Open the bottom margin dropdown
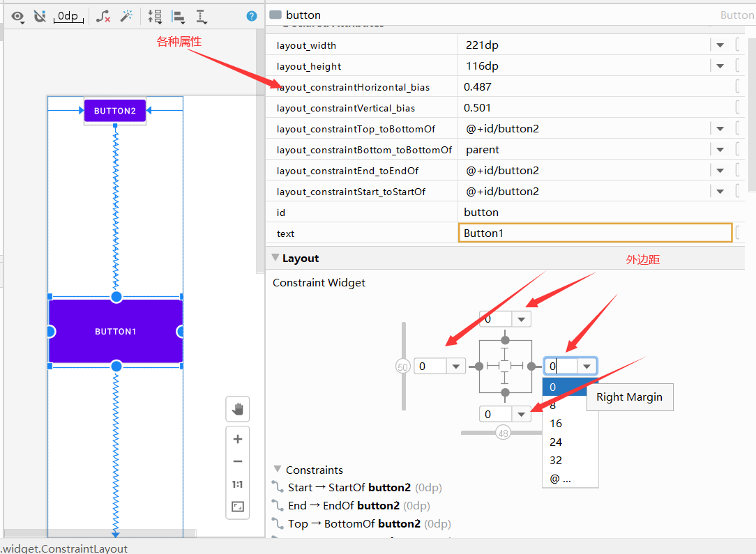 pyautogui.click(x=521, y=415)
